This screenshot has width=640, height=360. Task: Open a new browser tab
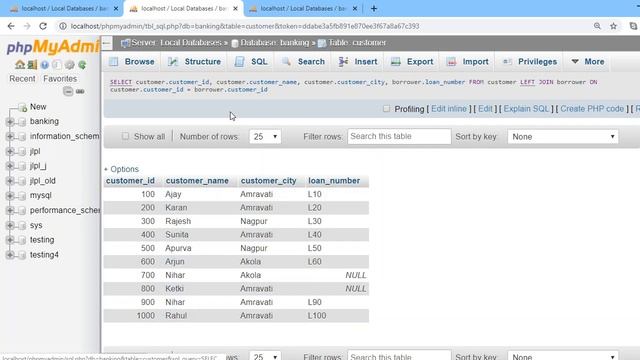click(x=374, y=9)
